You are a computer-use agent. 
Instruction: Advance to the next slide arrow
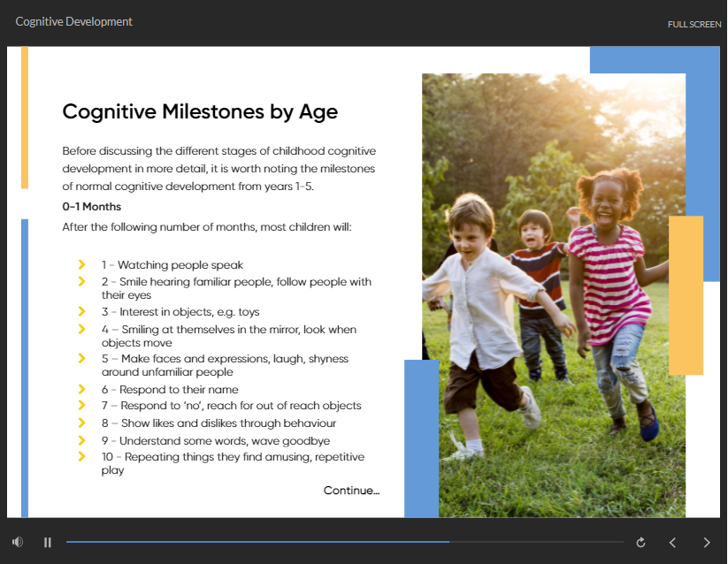click(x=706, y=542)
